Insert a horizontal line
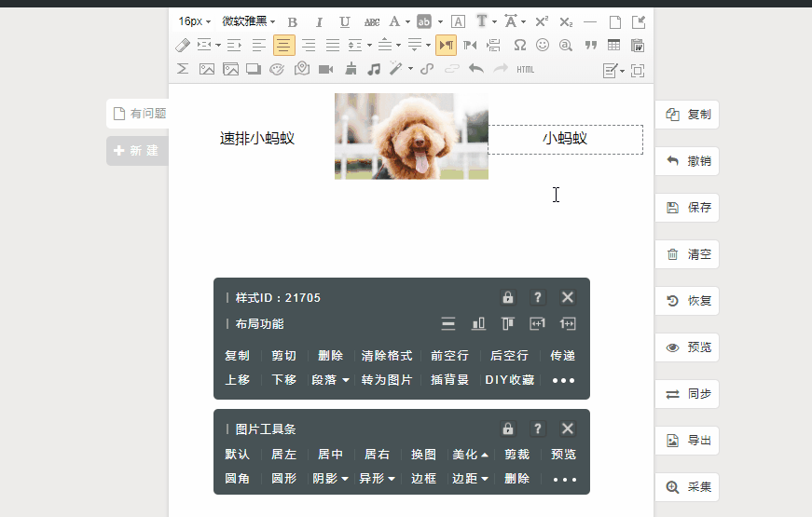This screenshot has height=517, width=812. pyautogui.click(x=590, y=22)
